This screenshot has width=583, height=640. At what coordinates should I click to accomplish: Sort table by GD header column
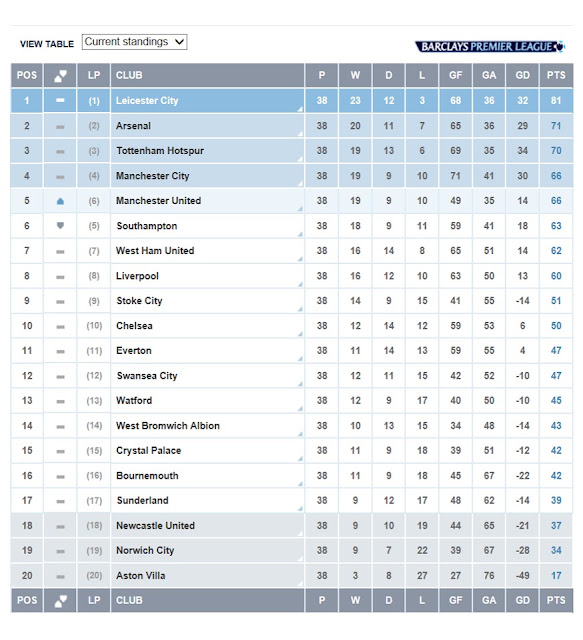(x=523, y=76)
